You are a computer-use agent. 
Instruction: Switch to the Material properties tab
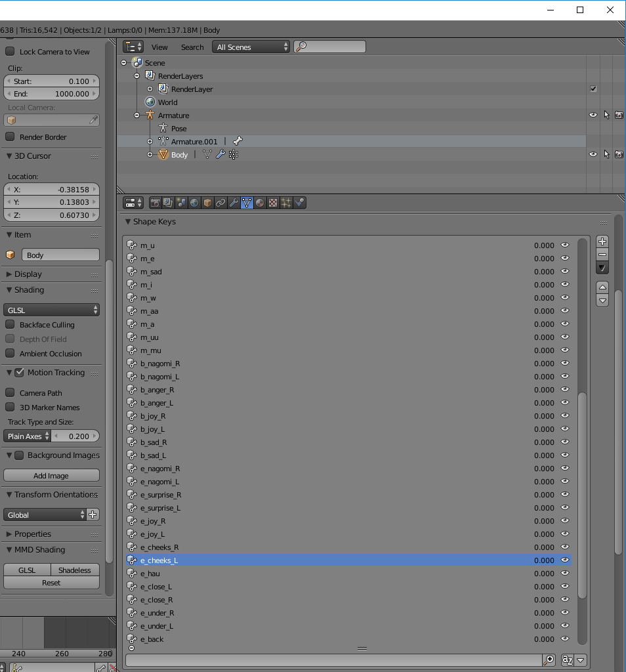click(260, 203)
